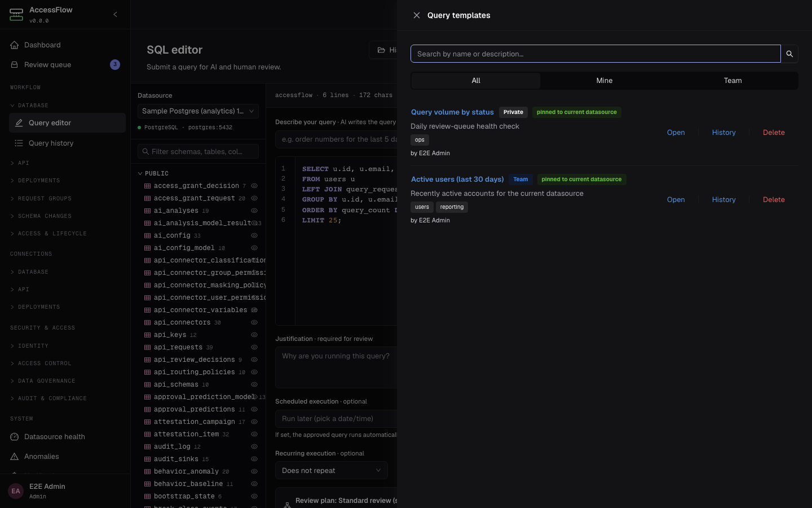This screenshot has height=508, width=812.
Task: Click the Justification text area
Action: click(336, 367)
